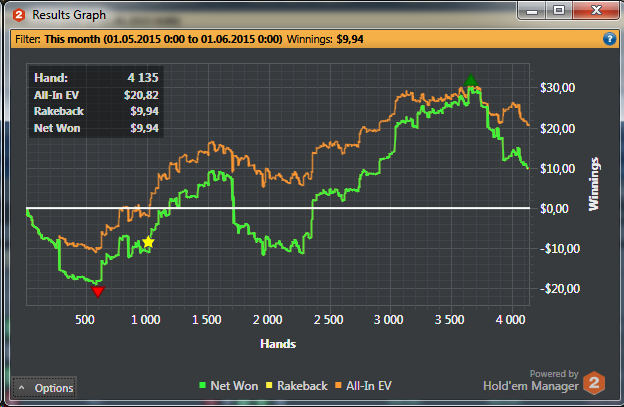Click the Winnings $9,94 value in filter bar
624x407 pixels.
coord(350,39)
